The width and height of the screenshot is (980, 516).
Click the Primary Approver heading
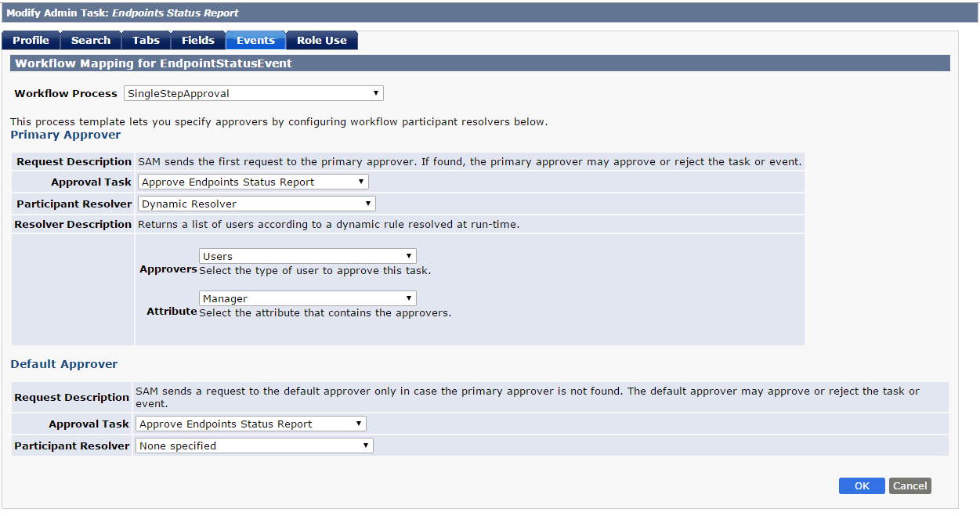click(66, 135)
